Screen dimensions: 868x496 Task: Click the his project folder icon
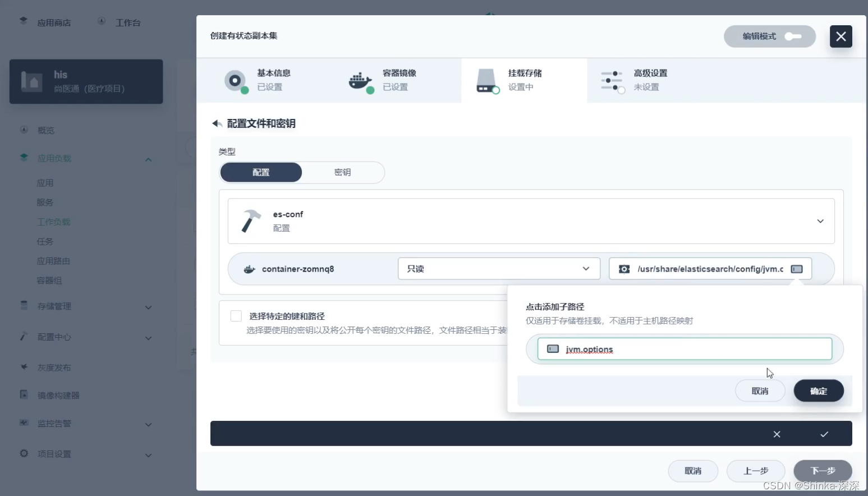click(32, 81)
